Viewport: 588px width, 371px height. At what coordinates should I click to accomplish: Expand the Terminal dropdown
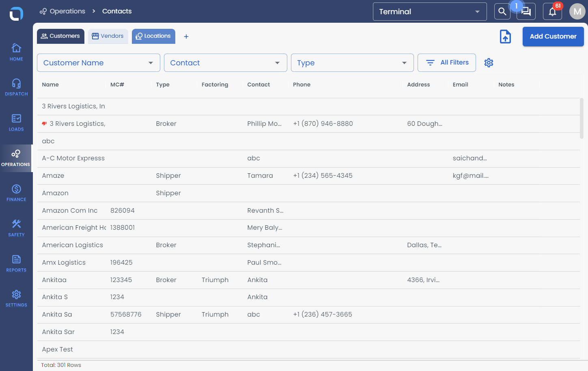430,11
